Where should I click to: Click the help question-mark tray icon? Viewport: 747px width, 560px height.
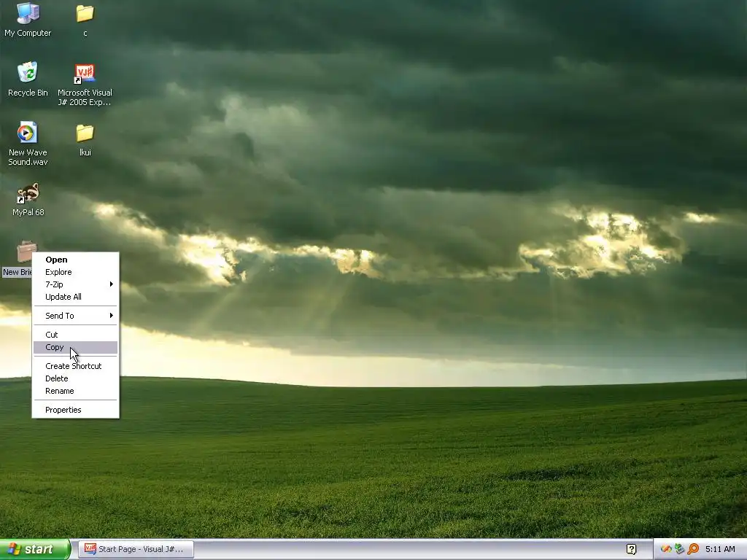pyautogui.click(x=631, y=549)
